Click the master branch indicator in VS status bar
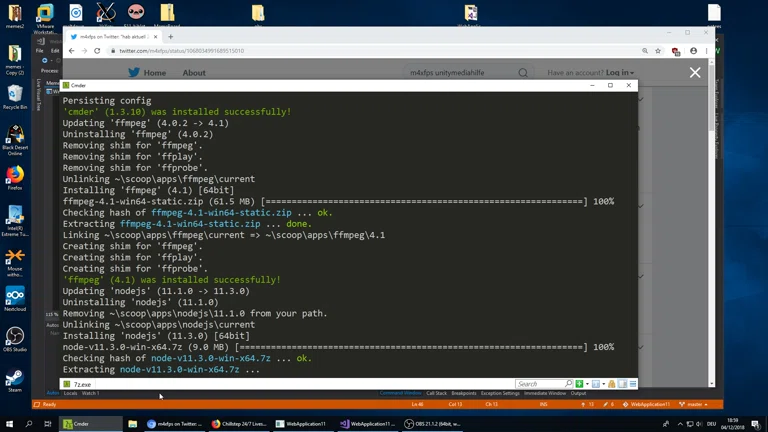Screen dimensions: 768x432 tap(693, 405)
